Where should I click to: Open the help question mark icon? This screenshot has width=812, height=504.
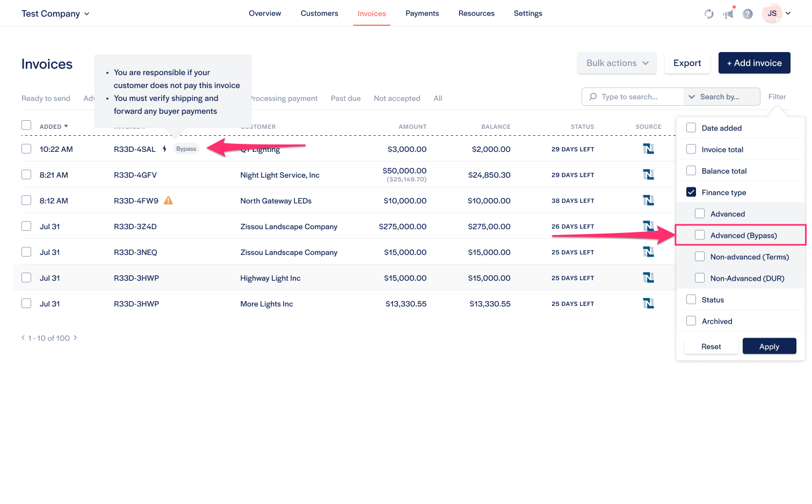[748, 13]
